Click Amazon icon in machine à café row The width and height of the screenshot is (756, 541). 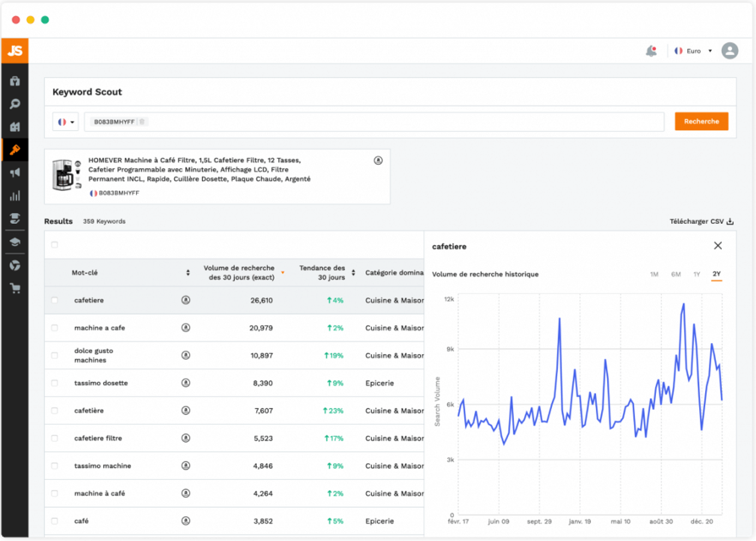[x=185, y=493]
